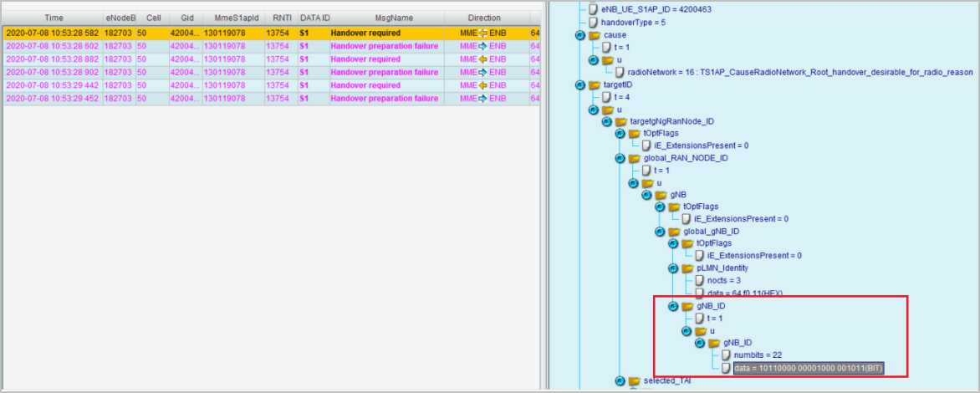Collapse the targetgNgRanNode_ID node
This screenshot has height=393, width=980.
[606, 121]
